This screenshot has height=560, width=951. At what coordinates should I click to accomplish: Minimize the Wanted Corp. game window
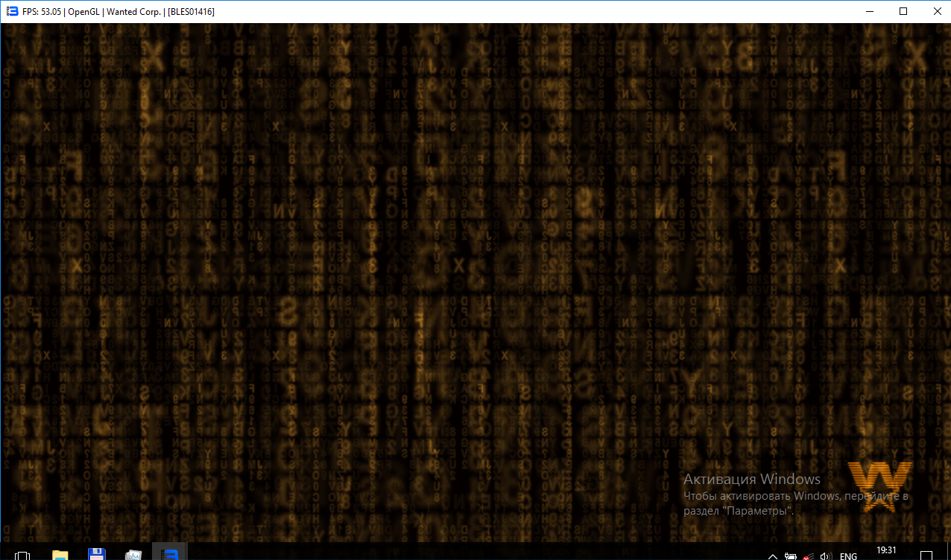tap(869, 11)
